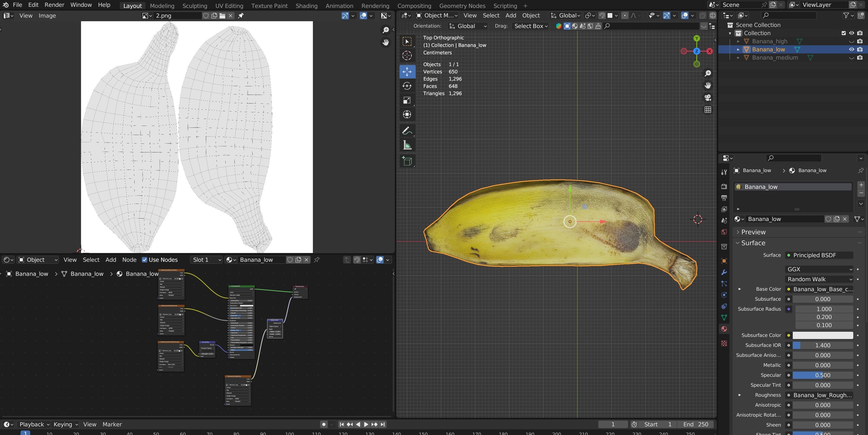Click the Subsurface Color white swatch

tap(822, 335)
